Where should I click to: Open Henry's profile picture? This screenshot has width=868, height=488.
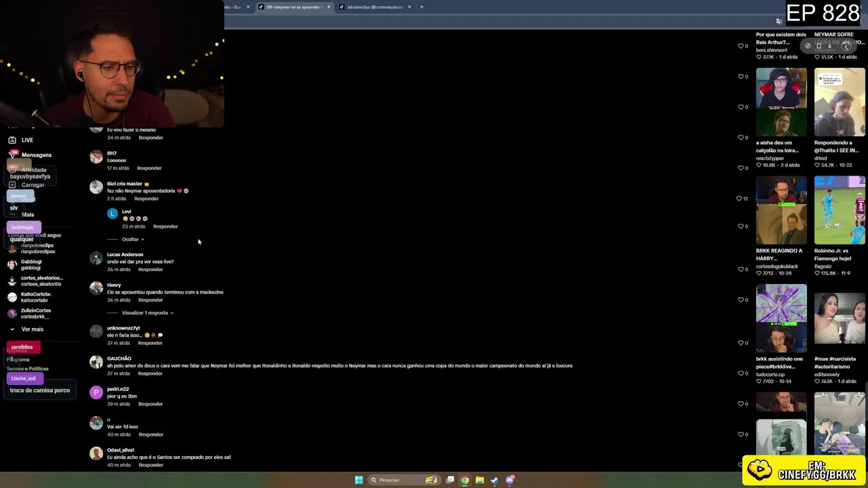pos(96,289)
